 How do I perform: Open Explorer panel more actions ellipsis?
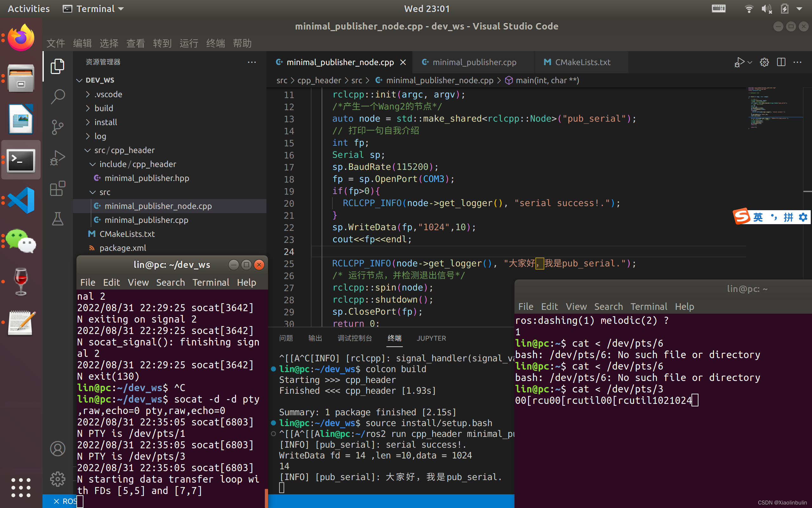[x=252, y=62]
